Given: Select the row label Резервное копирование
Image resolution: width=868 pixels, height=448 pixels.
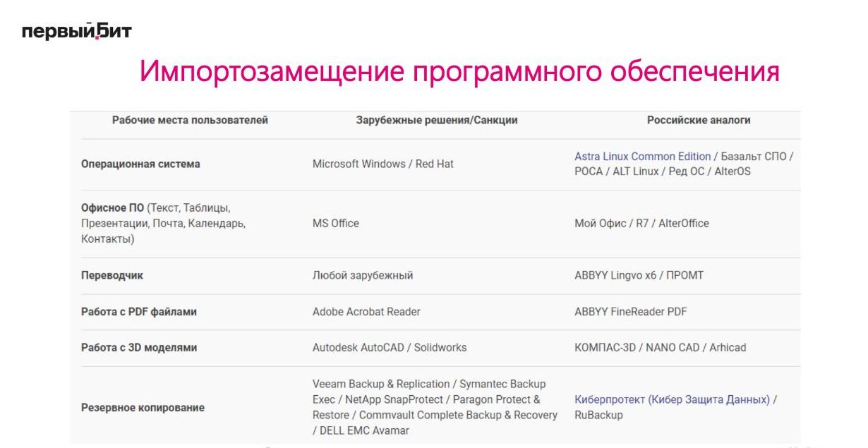Looking at the screenshot, I should [143, 407].
